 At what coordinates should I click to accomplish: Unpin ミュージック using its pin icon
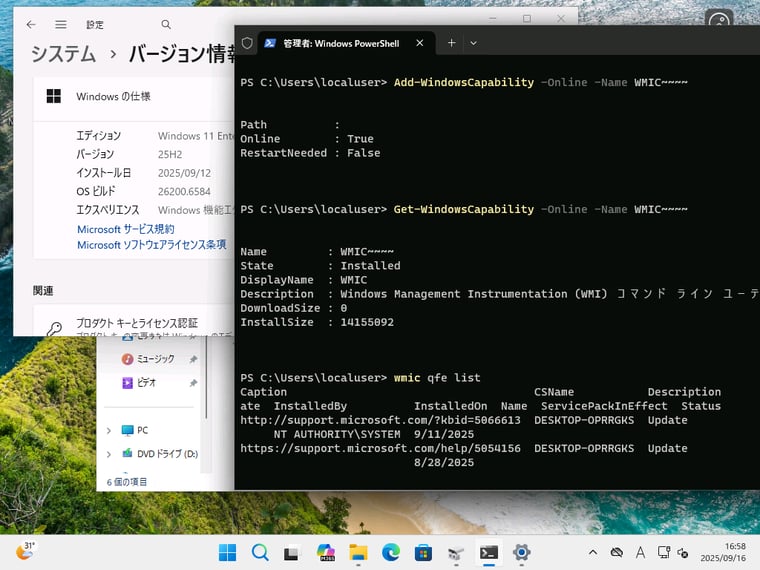tap(193, 359)
